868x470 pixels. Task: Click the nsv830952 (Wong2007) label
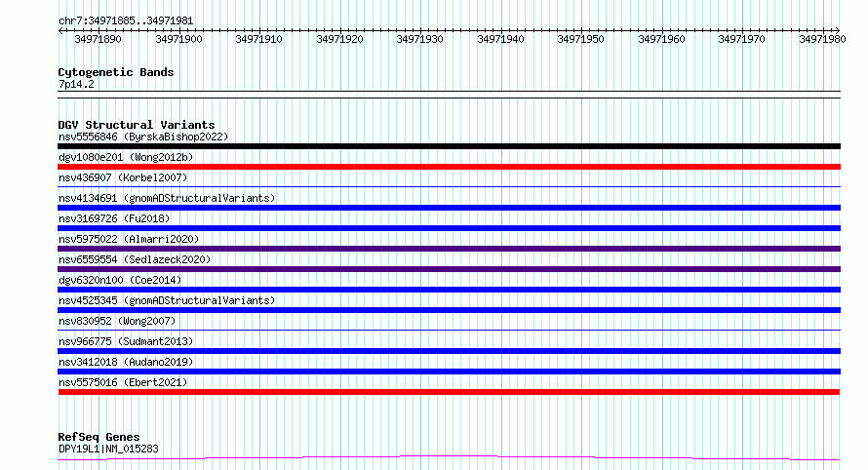pos(117,321)
